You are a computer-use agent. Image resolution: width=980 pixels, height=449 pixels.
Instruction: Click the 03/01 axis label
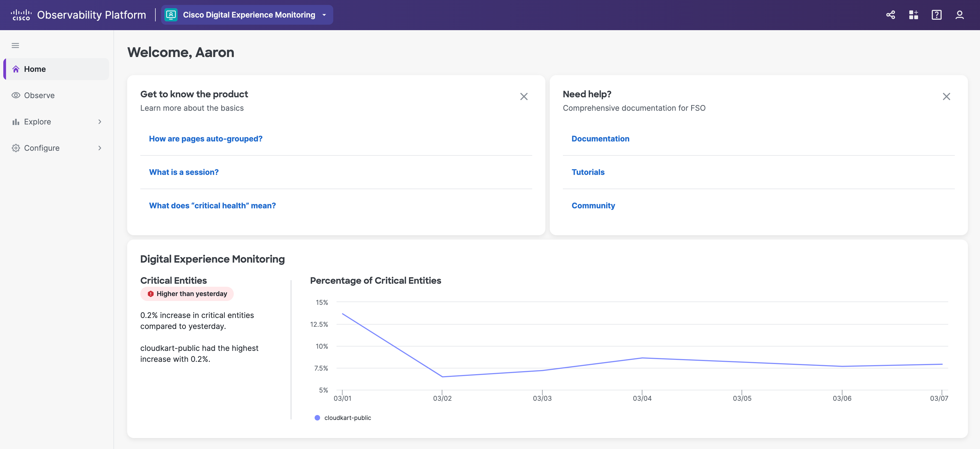(x=342, y=398)
